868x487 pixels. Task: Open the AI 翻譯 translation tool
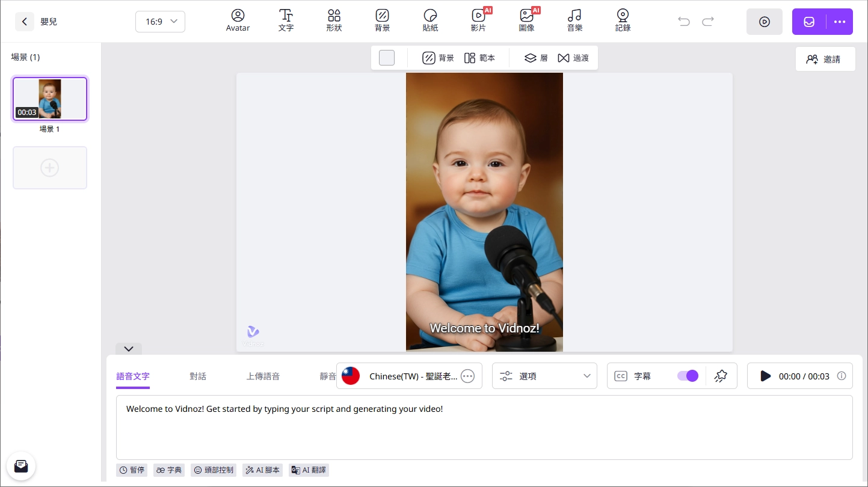[x=309, y=470]
